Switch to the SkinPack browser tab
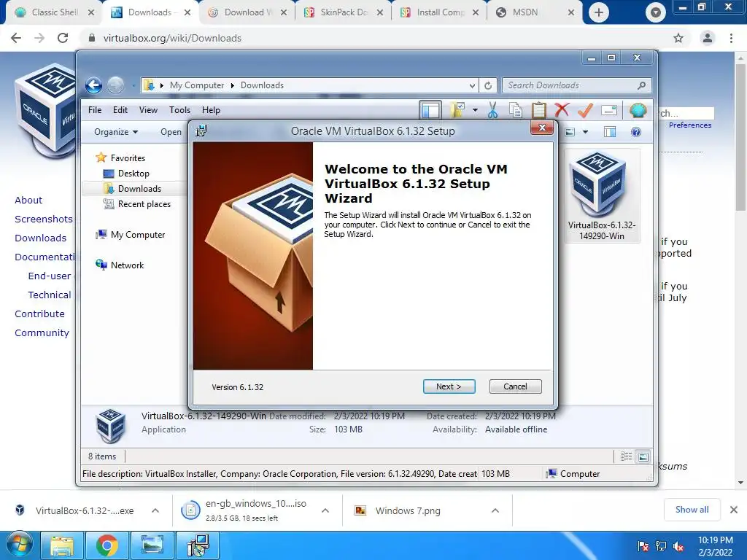The height and width of the screenshot is (560, 747). pyautogui.click(x=343, y=12)
